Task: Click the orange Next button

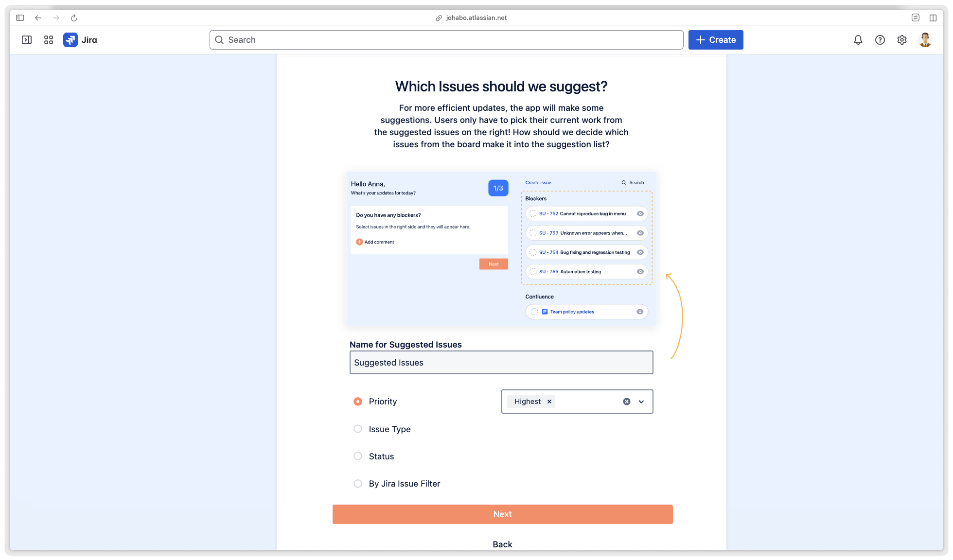Action: point(502,514)
